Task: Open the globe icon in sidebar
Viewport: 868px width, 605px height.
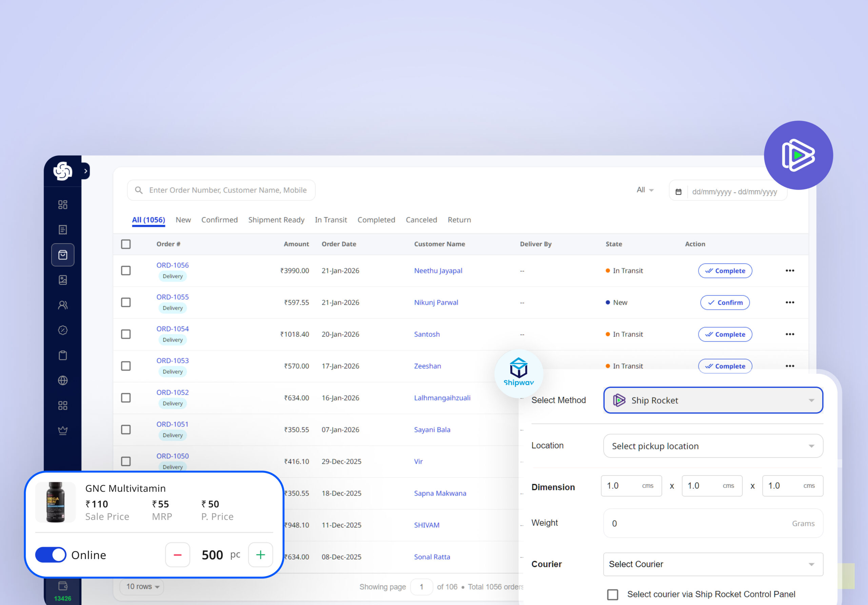Action: point(63,381)
